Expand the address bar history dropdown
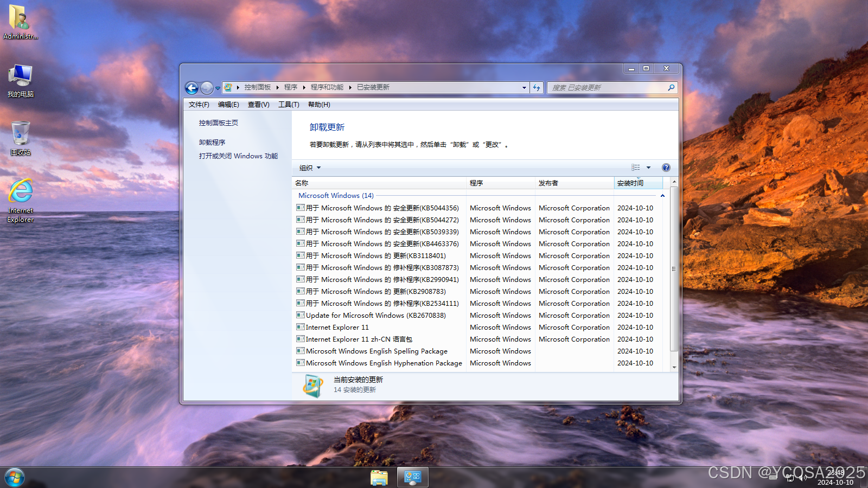Image resolution: width=868 pixels, height=488 pixels. 524,87
